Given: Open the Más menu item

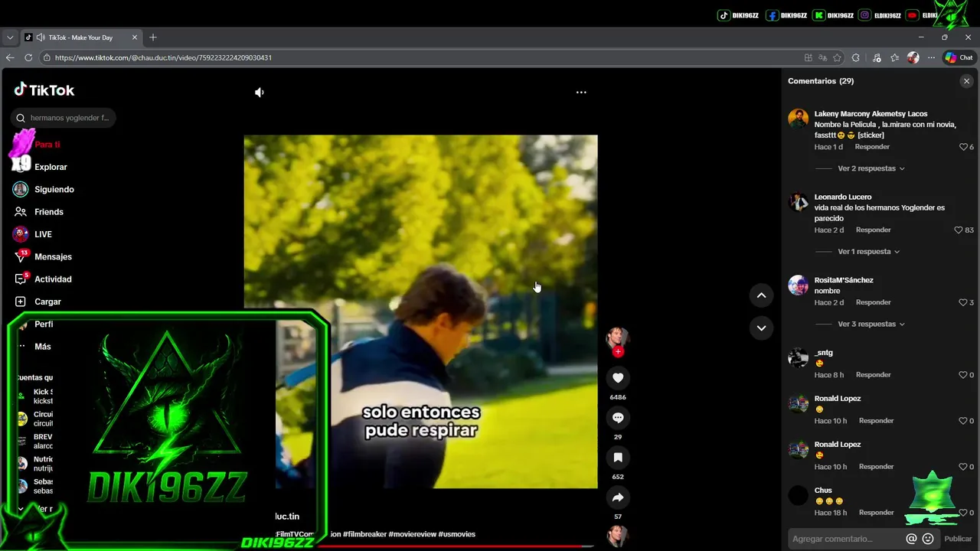Looking at the screenshot, I should [42, 347].
